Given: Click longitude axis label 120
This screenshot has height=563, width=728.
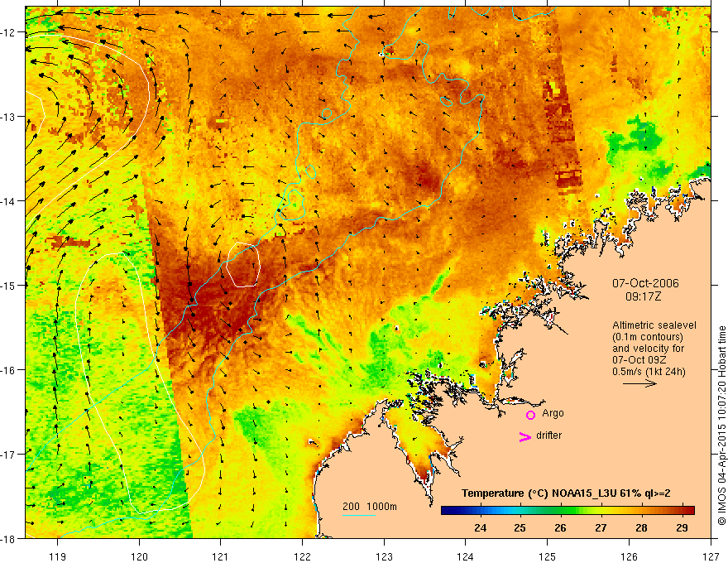Looking at the screenshot, I should click(139, 556).
